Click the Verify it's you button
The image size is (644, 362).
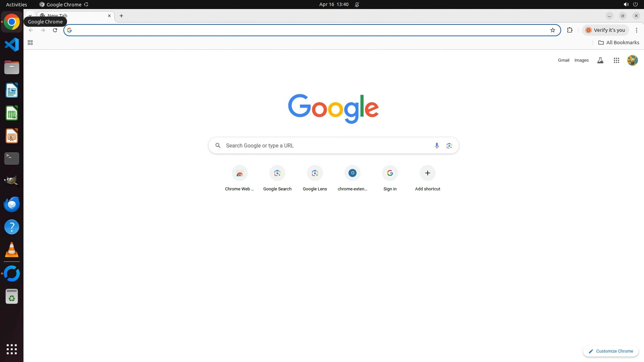(605, 30)
